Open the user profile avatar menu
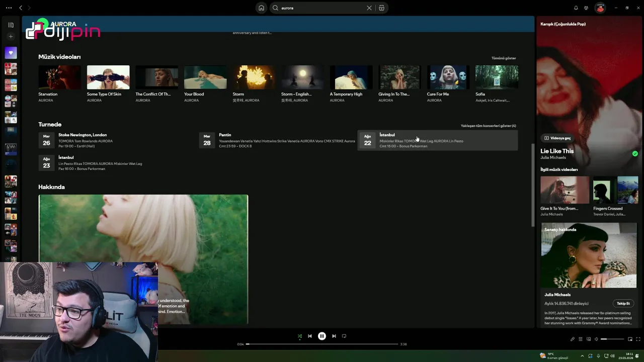This screenshot has height=362, width=644. [600, 8]
